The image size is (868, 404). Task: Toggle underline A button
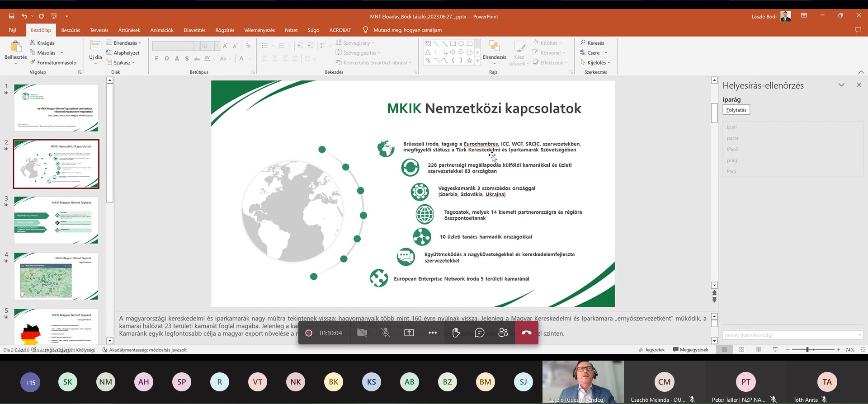[177, 59]
